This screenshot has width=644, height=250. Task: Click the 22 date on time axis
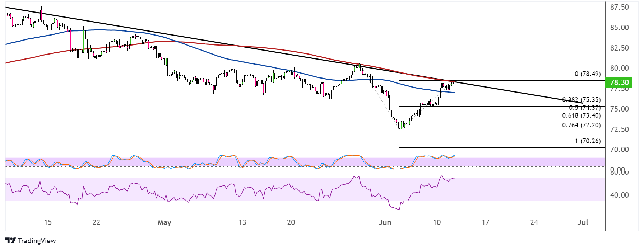click(96, 222)
